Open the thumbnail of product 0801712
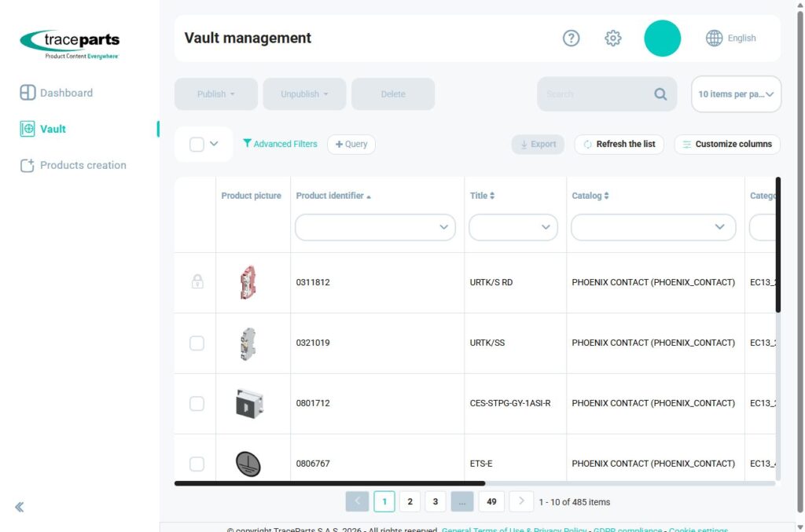 tap(249, 404)
